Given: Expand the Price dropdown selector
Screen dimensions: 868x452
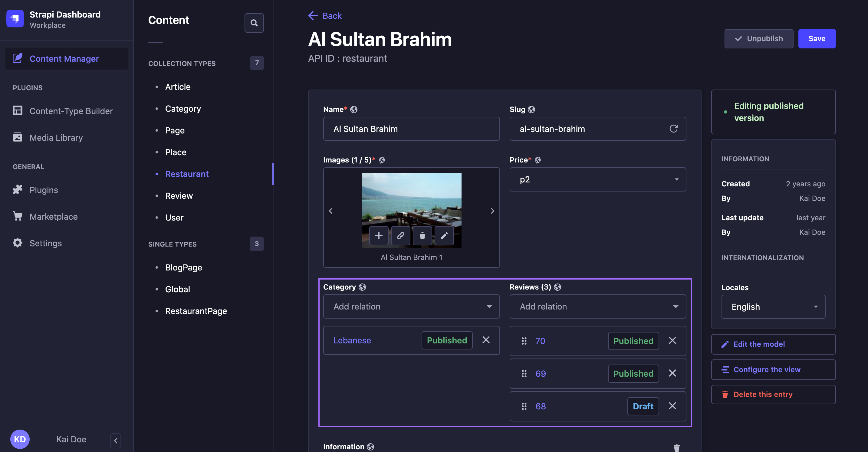Looking at the screenshot, I should click(598, 179).
